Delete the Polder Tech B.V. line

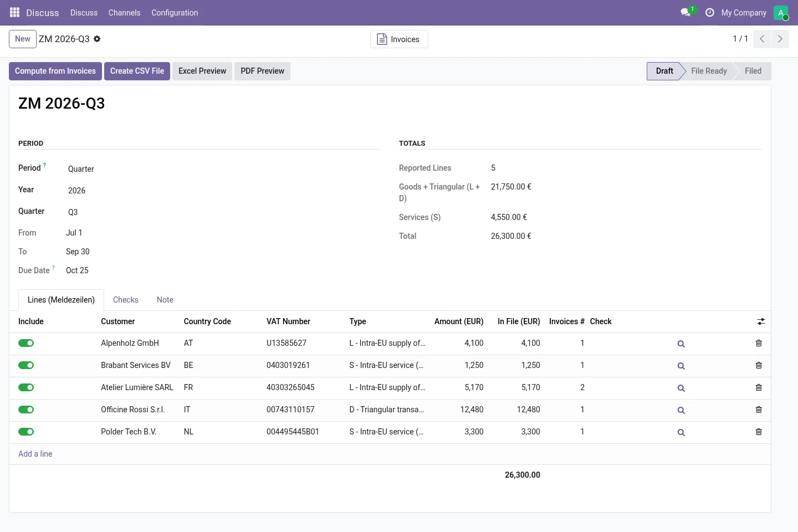(759, 432)
